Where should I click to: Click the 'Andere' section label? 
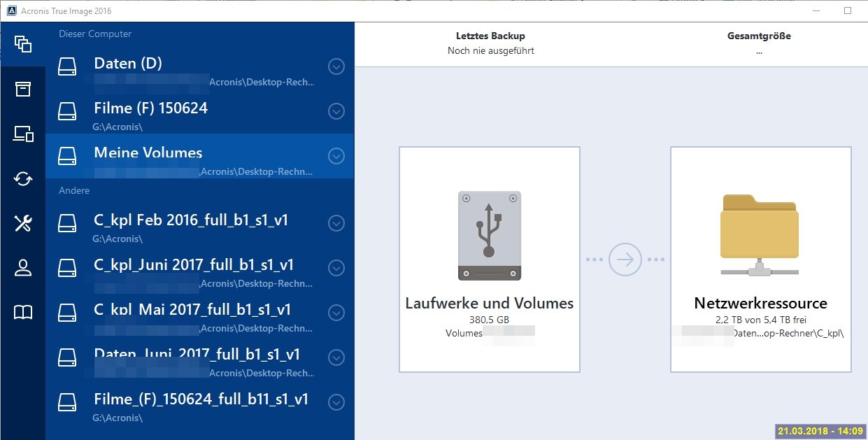[74, 190]
